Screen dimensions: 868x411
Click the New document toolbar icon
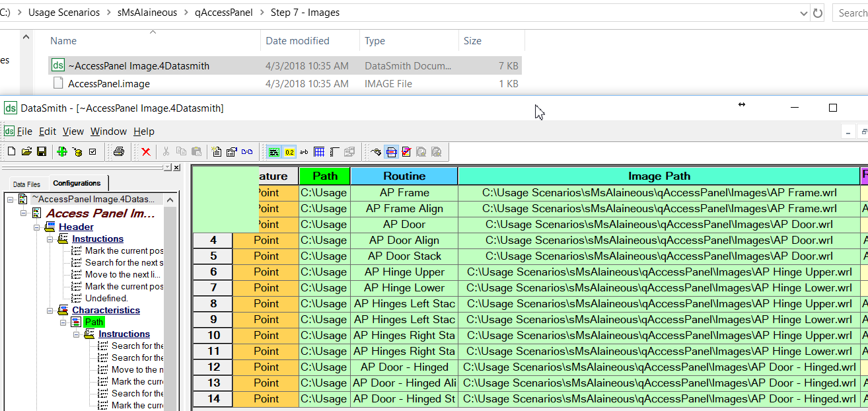pos(11,152)
